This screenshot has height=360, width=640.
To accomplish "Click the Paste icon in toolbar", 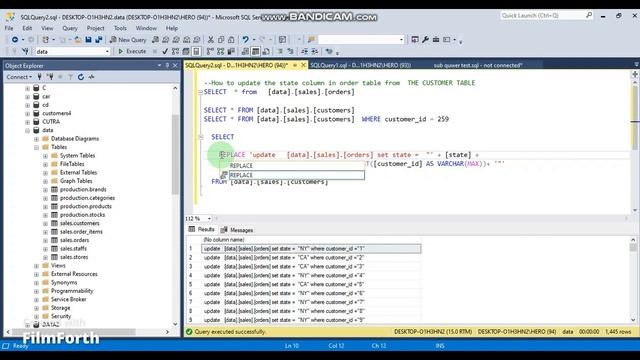I will click(x=231, y=40).
